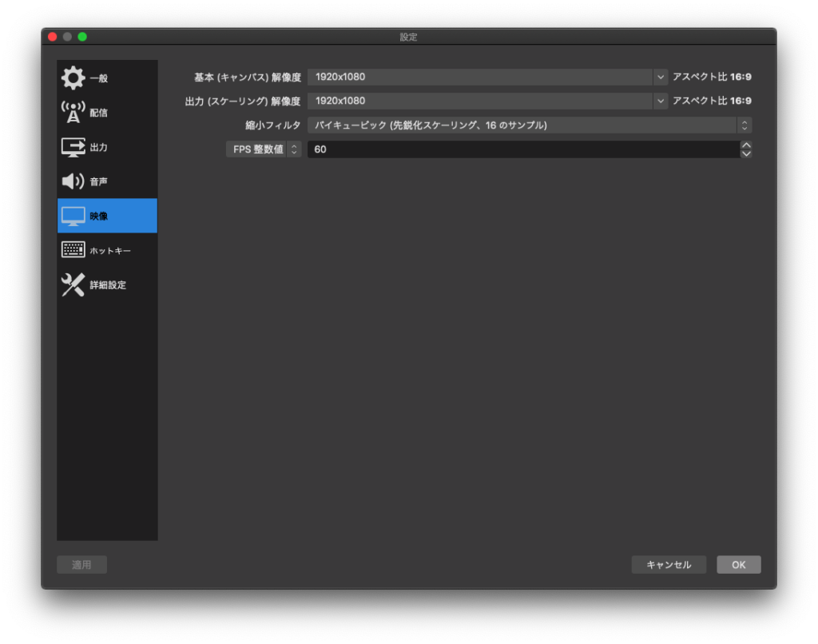The image size is (818, 644).
Task: Click the output monitor arrow icon
Action: click(x=73, y=147)
